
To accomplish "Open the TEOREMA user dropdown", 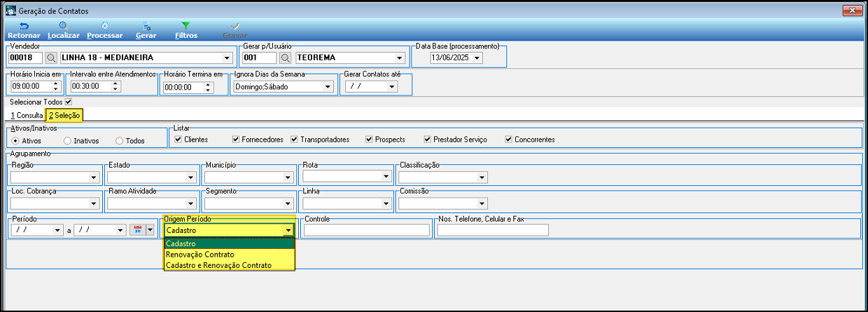I will coord(400,58).
